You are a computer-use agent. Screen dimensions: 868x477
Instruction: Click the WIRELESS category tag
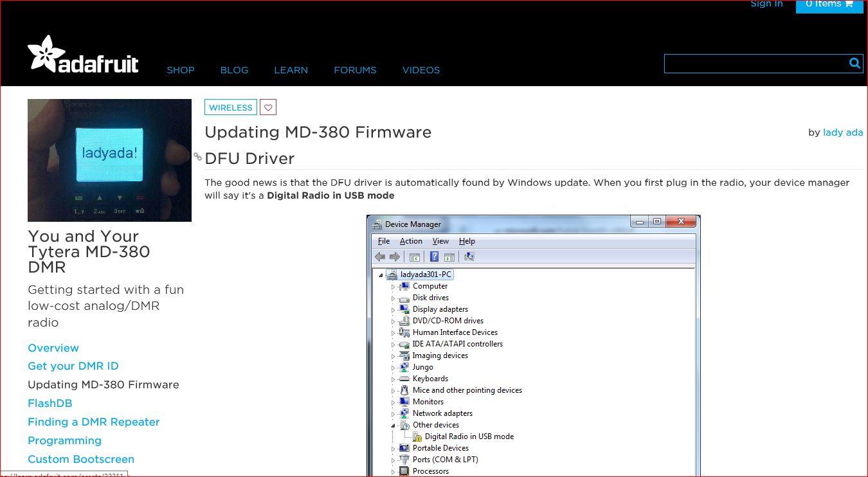point(231,107)
